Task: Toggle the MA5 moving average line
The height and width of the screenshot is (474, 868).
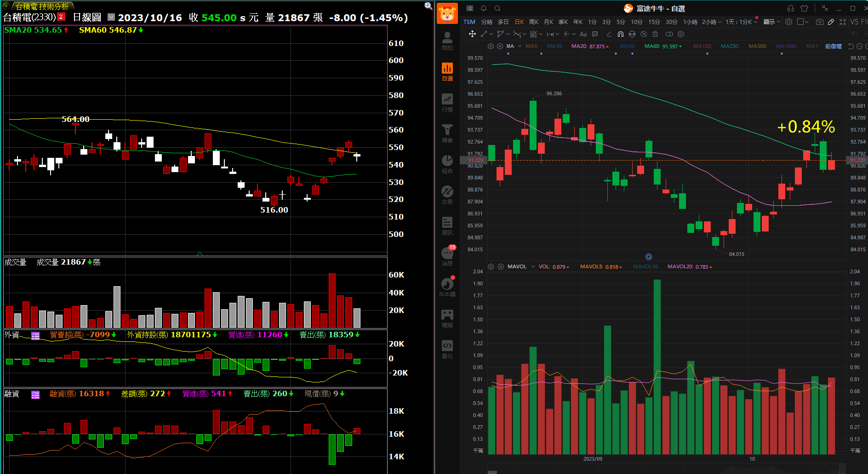Action: [x=532, y=46]
